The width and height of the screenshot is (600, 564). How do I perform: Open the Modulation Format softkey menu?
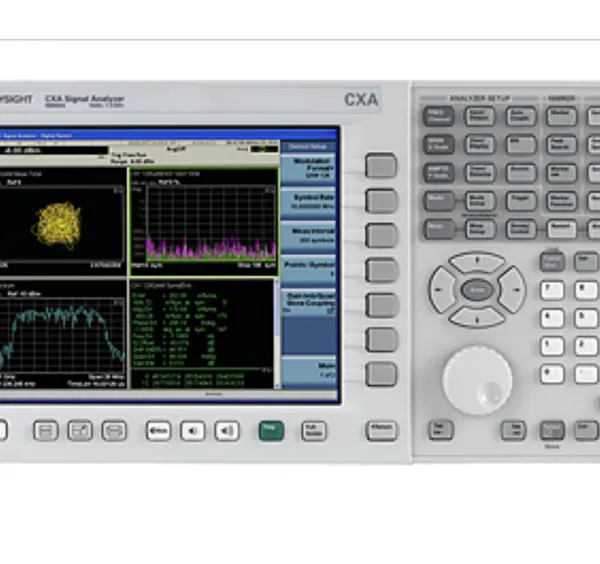309,168
